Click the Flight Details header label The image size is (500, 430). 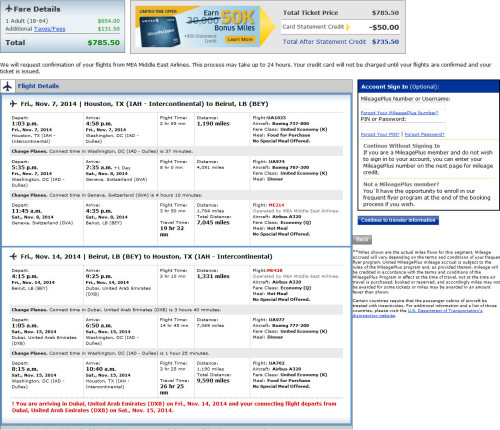pyautogui.click(x=38, y=86)
